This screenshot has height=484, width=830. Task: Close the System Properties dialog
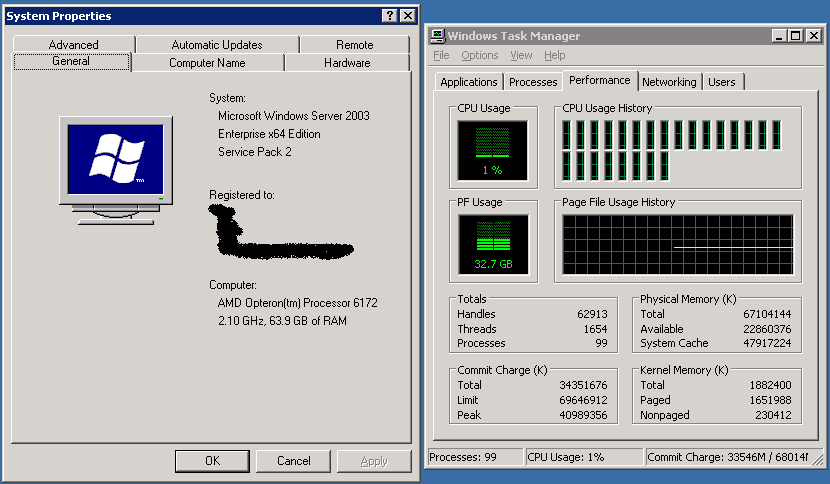(x=408, y=16)
